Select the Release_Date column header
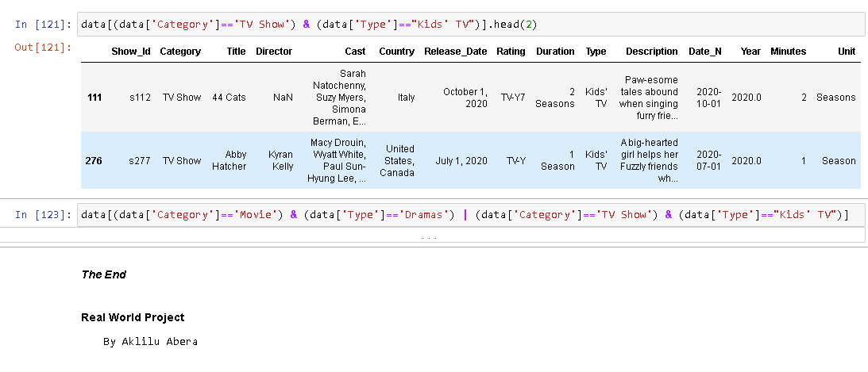 pos(455,52)
